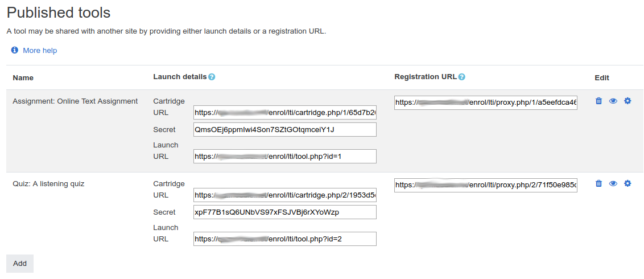Select Cartridge URL field for listening quiz
Image resolution: width=644 pixels, height=279 pixels.
[284, 195]
